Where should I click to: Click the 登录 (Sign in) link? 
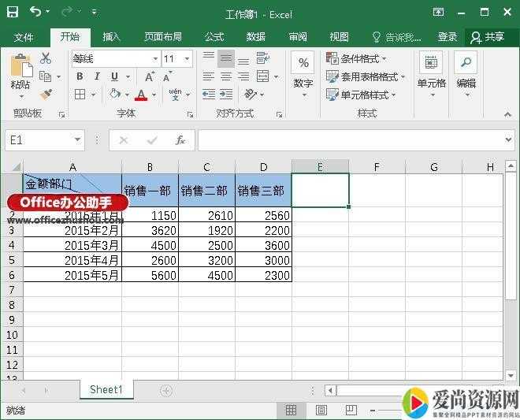click(x=448, y=37)
